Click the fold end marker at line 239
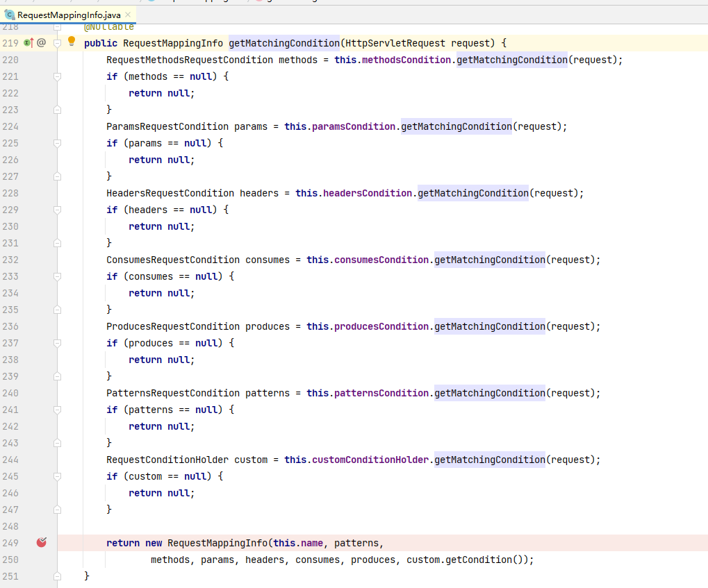This screenshot has height=588, width=708. tap(58, 376)
